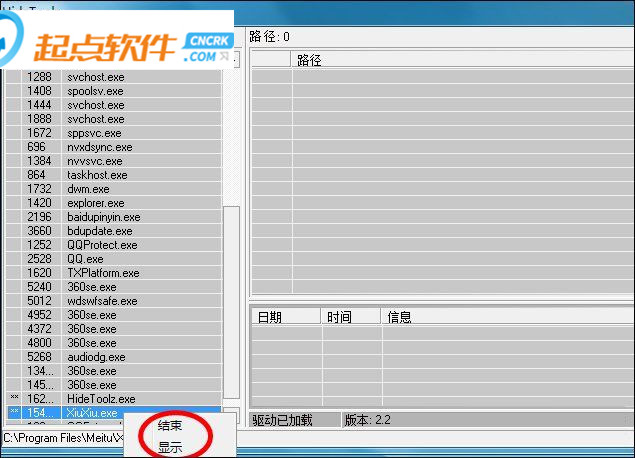Image resolution: width=635 pixels, height=458 pixels.
Task: Click the 路径 column header
Action: (x=463, y=60)
